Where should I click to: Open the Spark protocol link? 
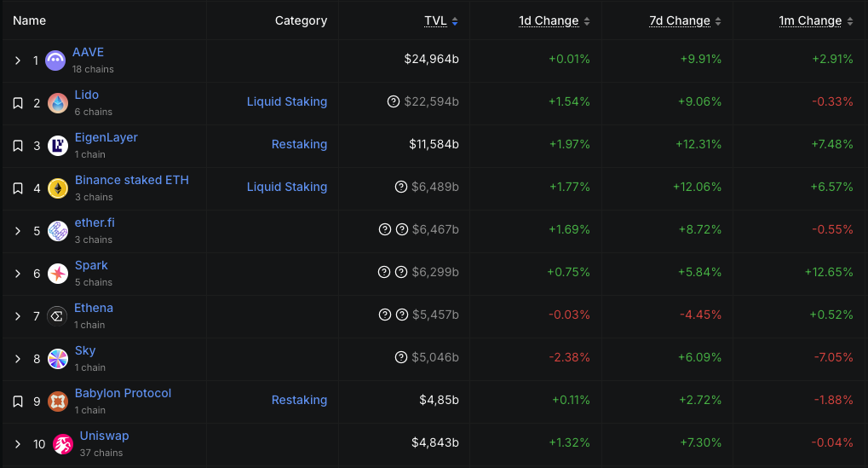tap(91, 265)
